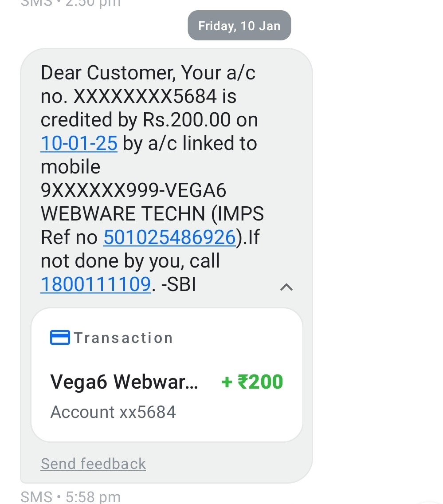Call the 1800111109 helpline link
Screen dimensions: 443x504
[96, 284]
